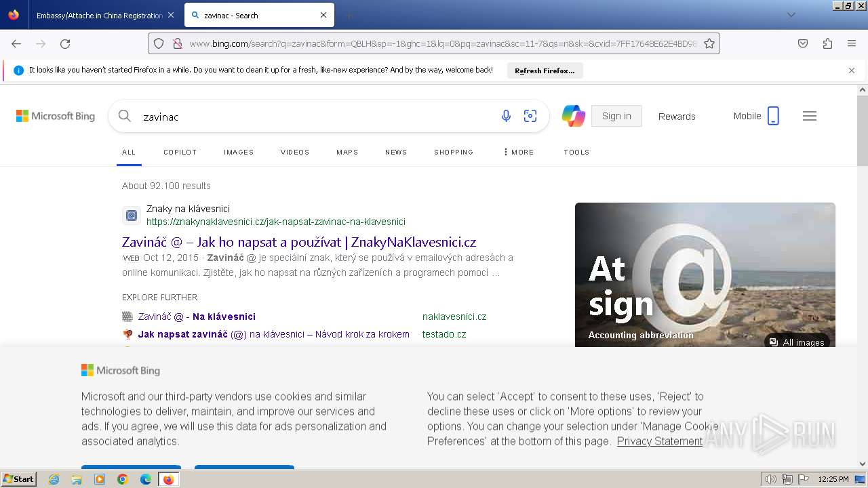Close the zavinac - Search tab
868x488 pixels.
pyautogui.click(x=323, y=15)
